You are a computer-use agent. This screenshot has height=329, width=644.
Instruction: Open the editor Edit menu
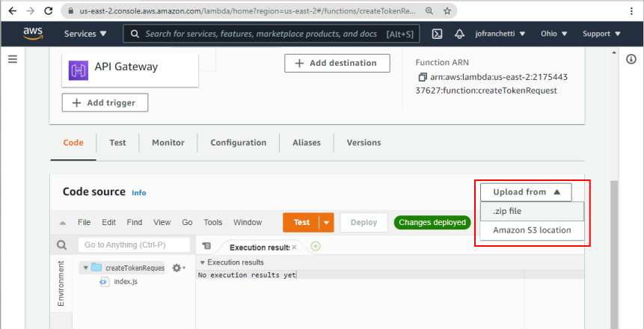[x=109, y=222]
